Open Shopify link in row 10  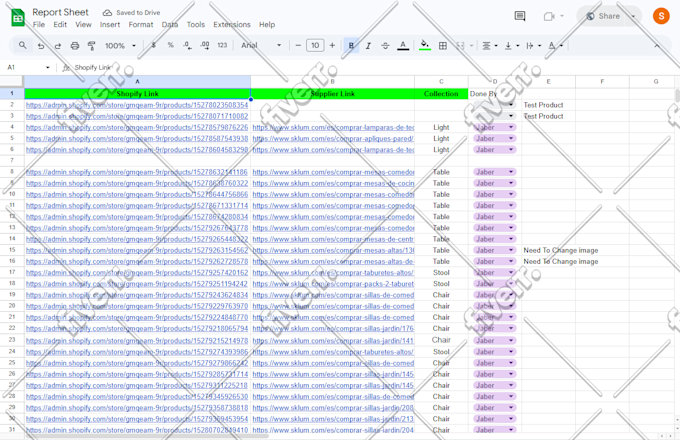pyautogui.click(x=137, y=194)
